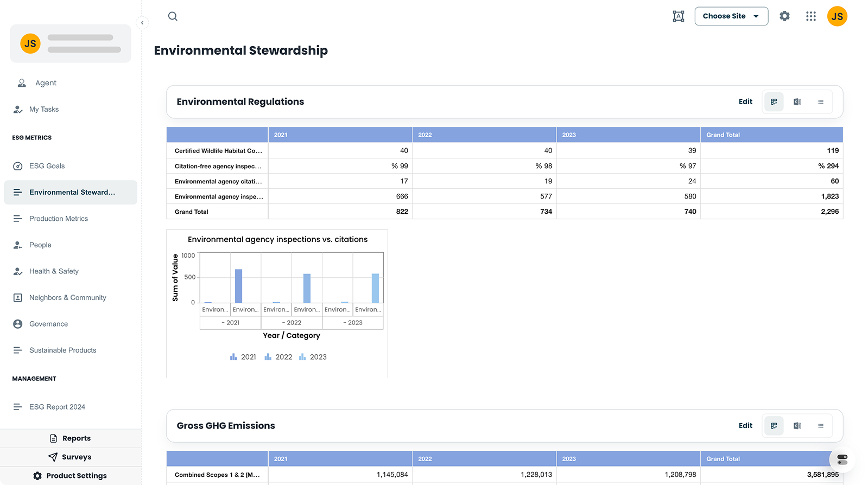Click the Reports button
This screenshot has width=868, height=485.
[71, 438]
